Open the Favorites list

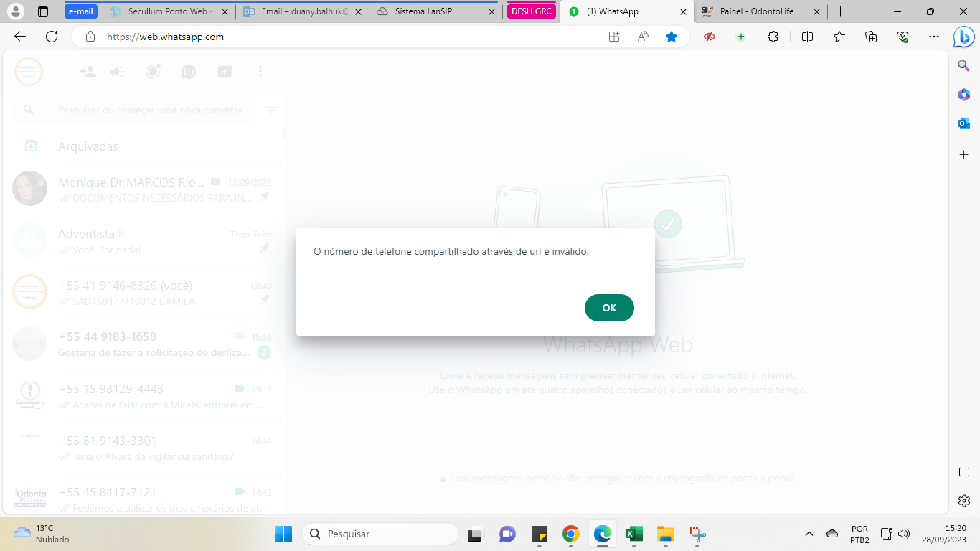click(x=839, y=37)
